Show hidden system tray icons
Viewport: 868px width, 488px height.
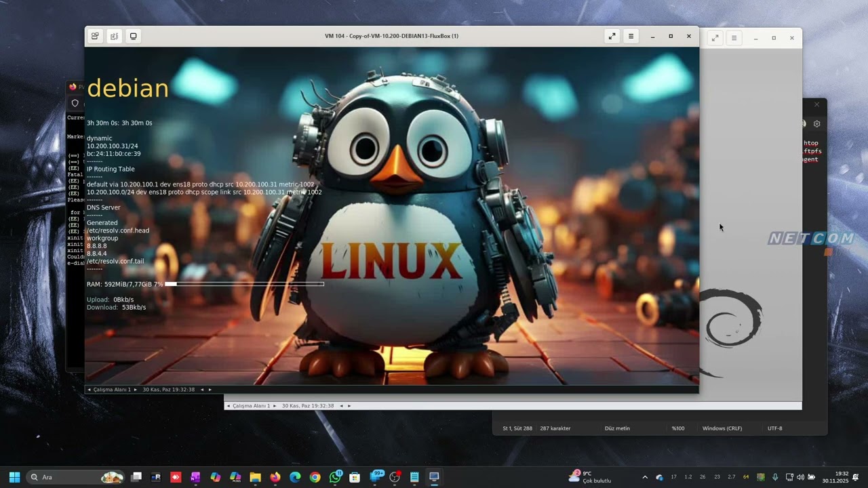click(645, 477)
